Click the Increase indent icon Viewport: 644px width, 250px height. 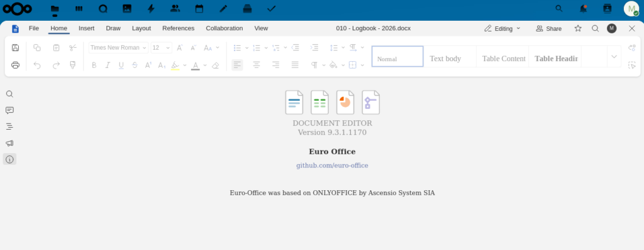[314, 48]
